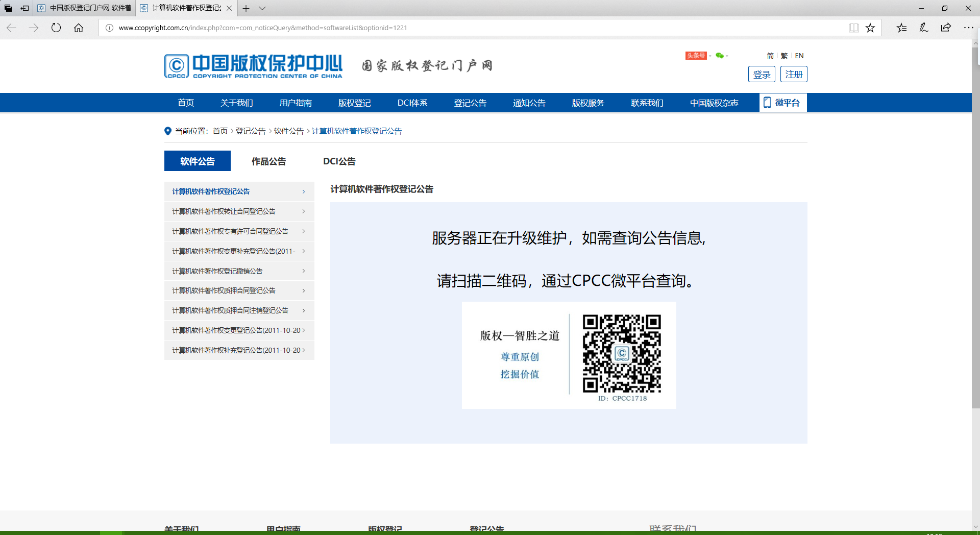Expand 计算机软件著作权转让合同登记公告 sidebar item
Viewport: 980px width, 535px height.
pyautogui.click(x=239, y=211)
